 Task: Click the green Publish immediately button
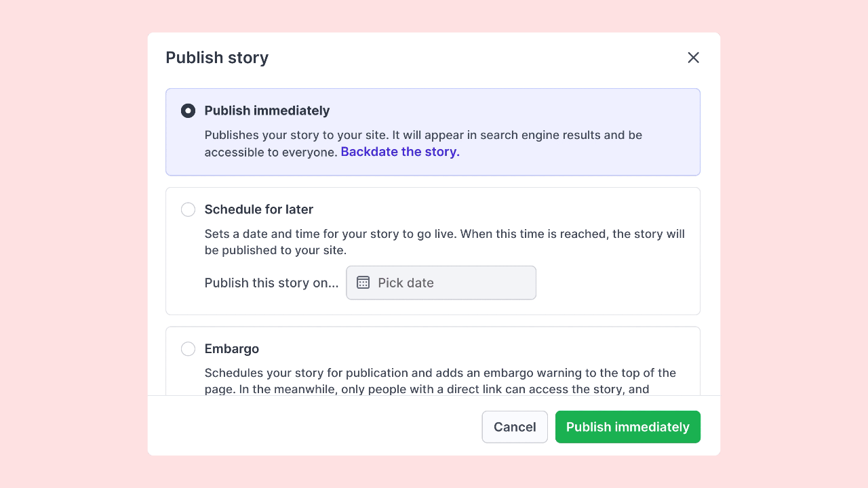(x=627, y=427)
